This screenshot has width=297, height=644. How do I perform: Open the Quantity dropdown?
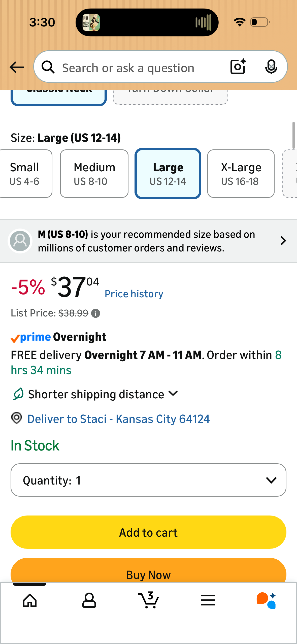point(148,480)
